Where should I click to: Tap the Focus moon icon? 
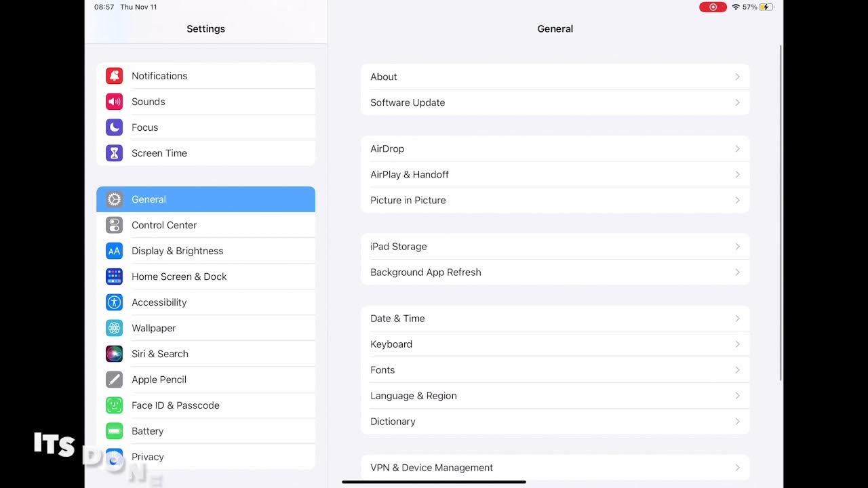[x=114, y=127]
